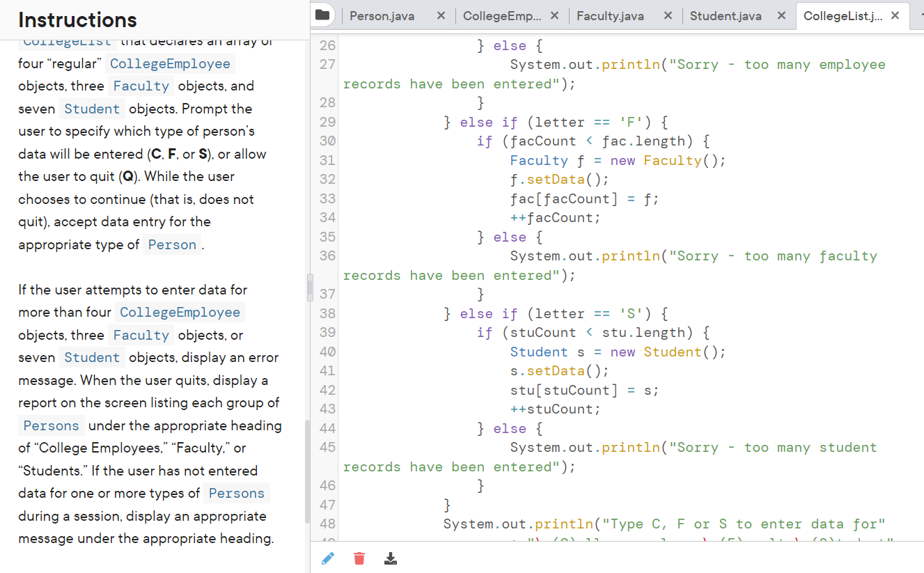Open the partially visible rightmost tab
Viewport: 924px width, 573px height.
pos(920,15)
